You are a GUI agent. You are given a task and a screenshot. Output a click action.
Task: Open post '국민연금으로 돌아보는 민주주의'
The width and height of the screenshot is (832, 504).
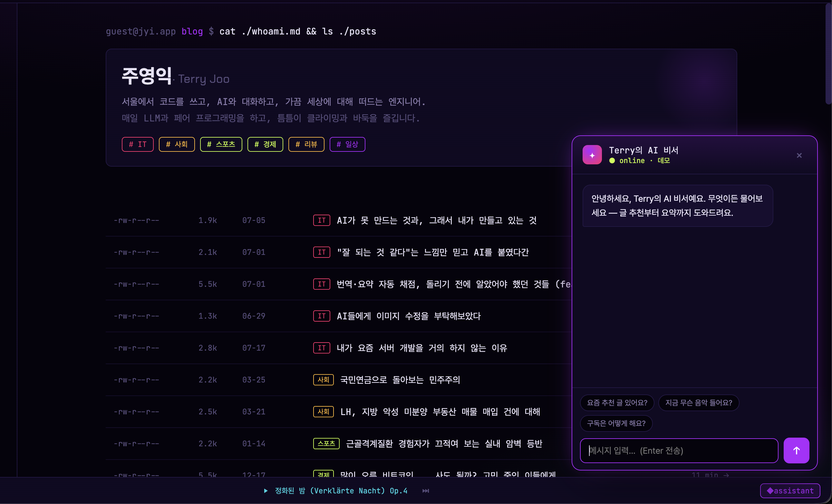(x=400, y=380)
